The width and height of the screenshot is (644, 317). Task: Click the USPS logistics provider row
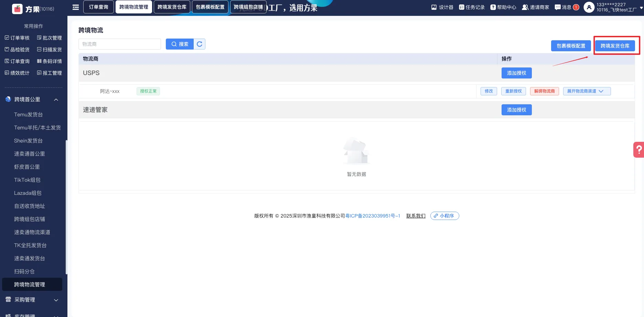pos(356,73)
